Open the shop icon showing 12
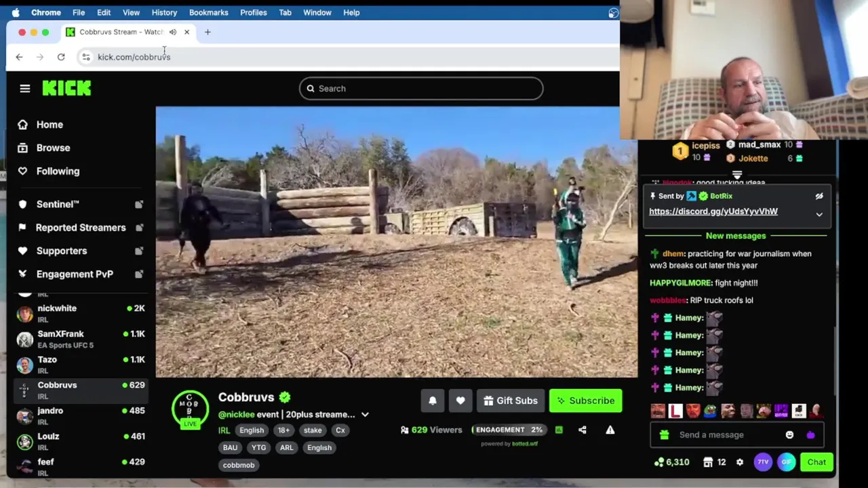The height and width of the screenshot is (488, 868). pos(708,462)
